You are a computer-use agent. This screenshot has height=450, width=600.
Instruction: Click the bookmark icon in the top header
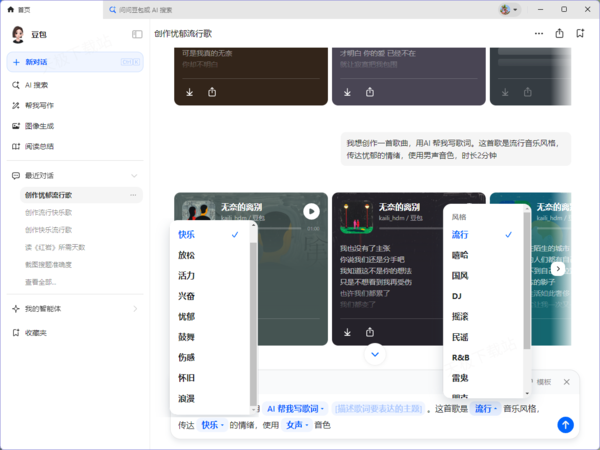coord(580,33)
